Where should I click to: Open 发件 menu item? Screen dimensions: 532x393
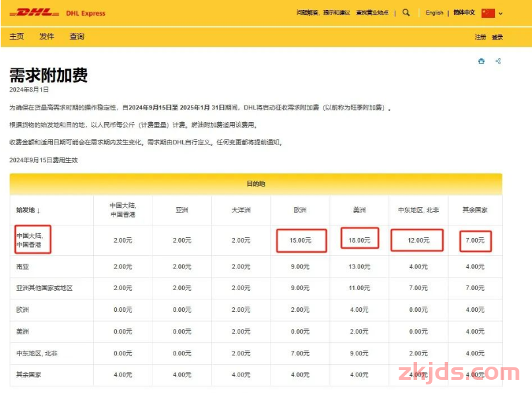[46, 36]
